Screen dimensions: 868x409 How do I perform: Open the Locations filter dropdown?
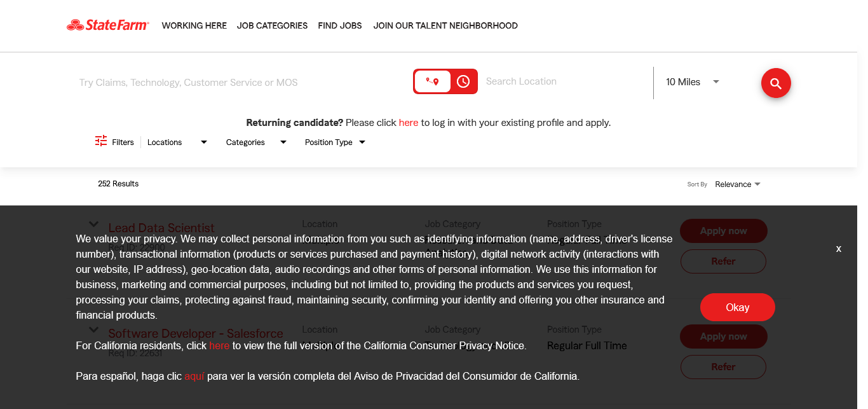pos(177,142)
